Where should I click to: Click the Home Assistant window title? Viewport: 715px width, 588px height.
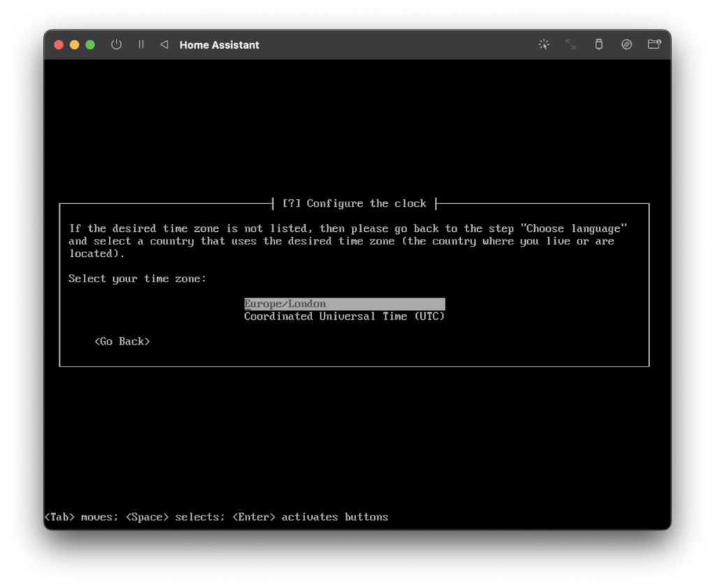click(x=219, y=45)
